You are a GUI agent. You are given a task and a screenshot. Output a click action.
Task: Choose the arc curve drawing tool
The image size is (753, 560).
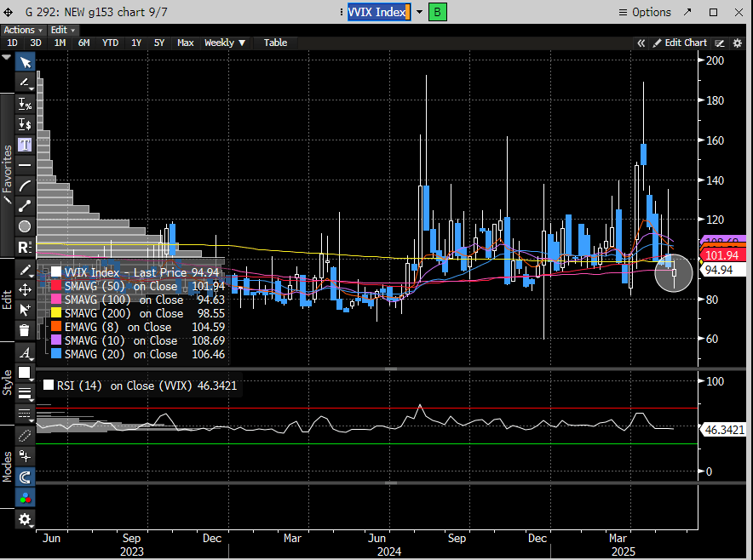25,185
